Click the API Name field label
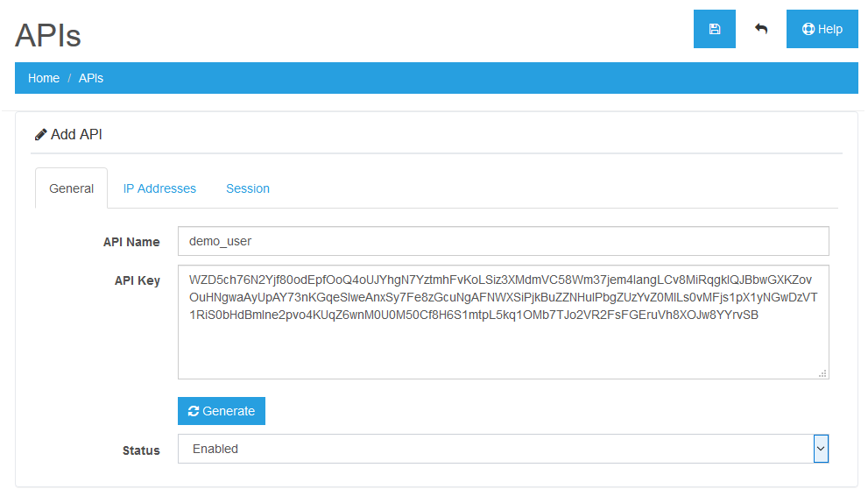Screen dimensions: 868x489 [x=131, y=242]
